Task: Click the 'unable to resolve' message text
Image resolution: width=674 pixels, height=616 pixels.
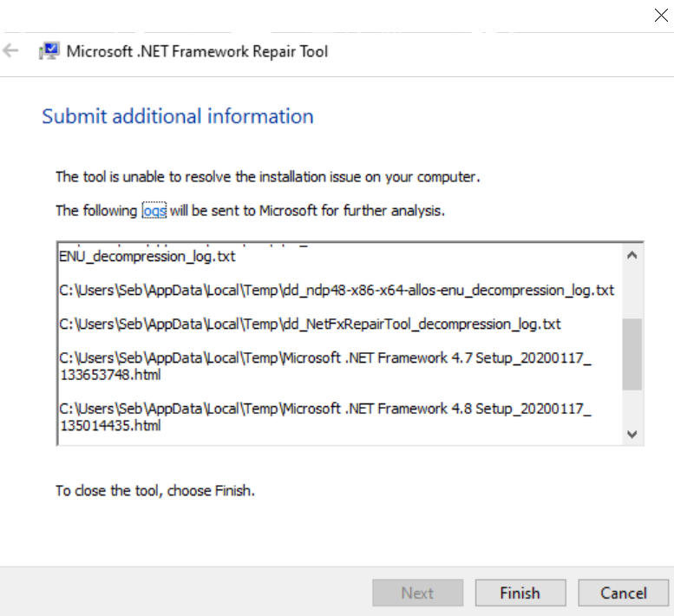Action: (x=268, y=177)
